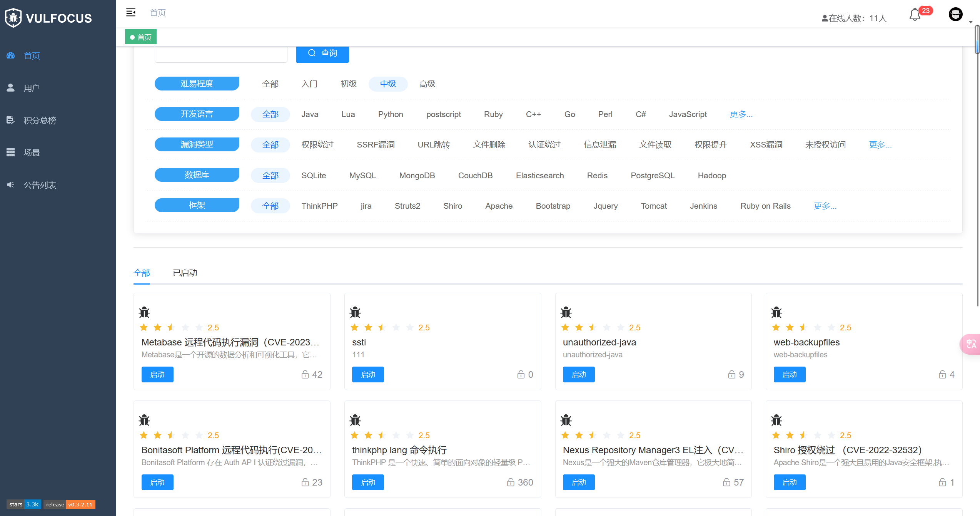Open notifications bell icon

tap(915, 15)
